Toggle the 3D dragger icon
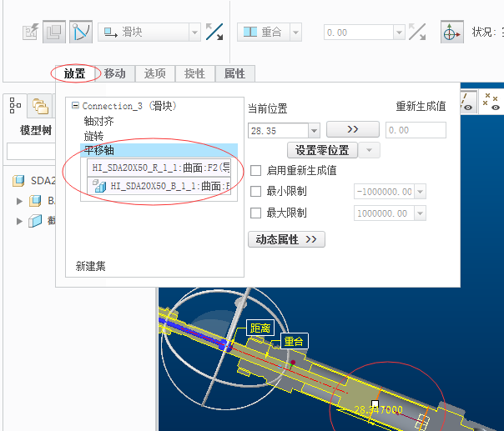This screenshot has width=504, height=431. tap(452, 32)
